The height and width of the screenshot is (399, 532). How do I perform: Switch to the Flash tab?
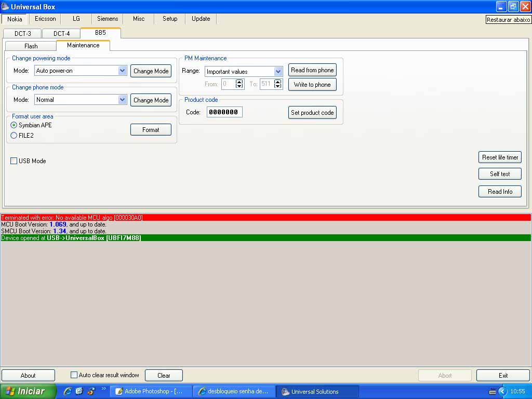(x=31, y=46)
